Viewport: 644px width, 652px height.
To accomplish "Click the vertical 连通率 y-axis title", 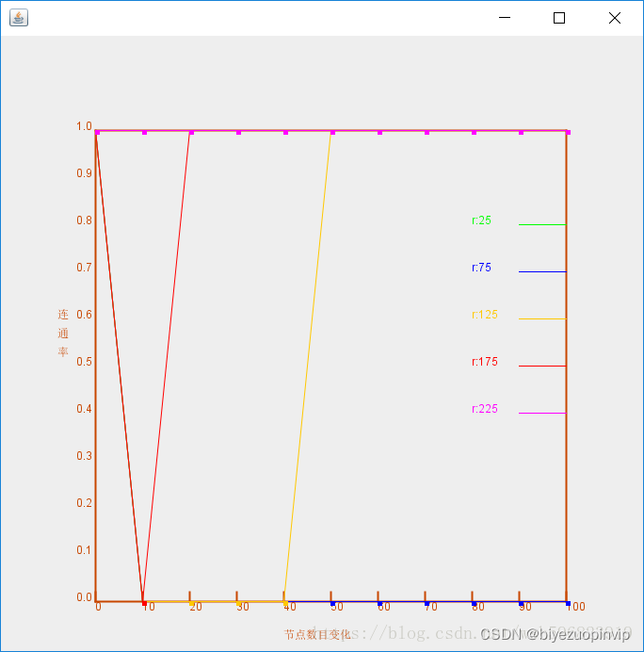I will click(63, 334).
